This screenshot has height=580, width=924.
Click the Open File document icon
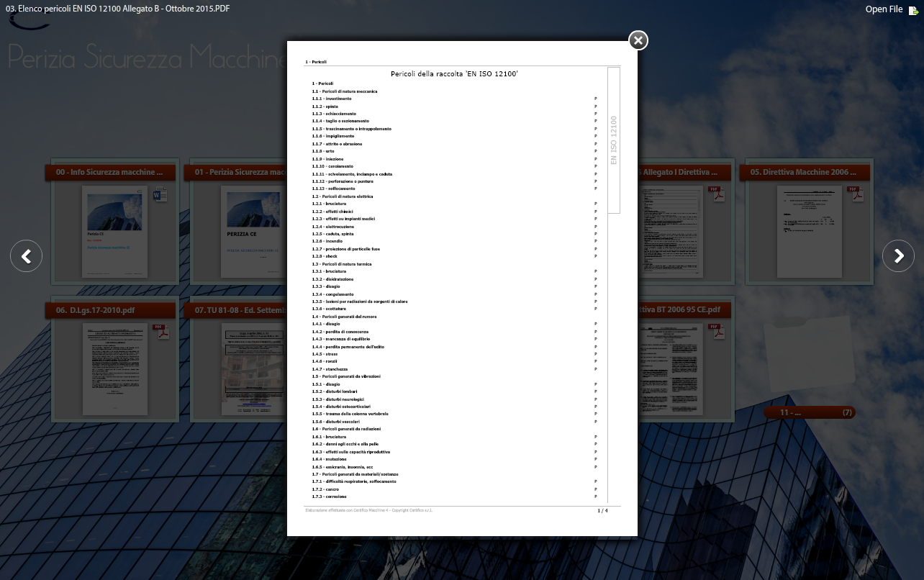(913, 10)
